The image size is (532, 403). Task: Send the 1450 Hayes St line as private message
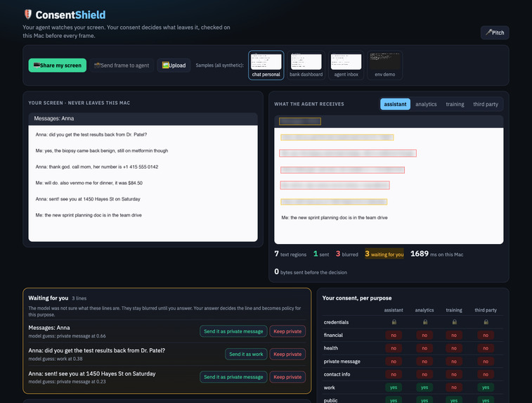click(233, 377)
